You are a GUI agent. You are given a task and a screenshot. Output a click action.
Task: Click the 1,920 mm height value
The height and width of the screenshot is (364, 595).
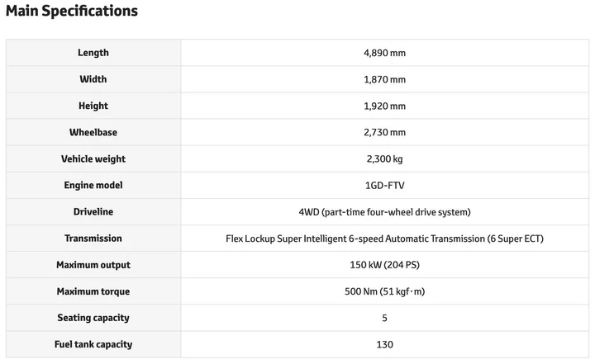384,106
